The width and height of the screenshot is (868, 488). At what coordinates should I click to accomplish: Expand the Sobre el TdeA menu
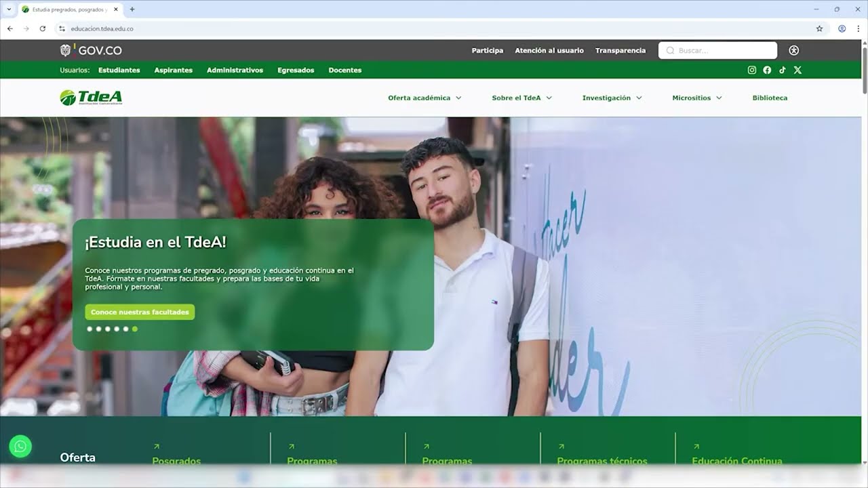coord(521,98)
